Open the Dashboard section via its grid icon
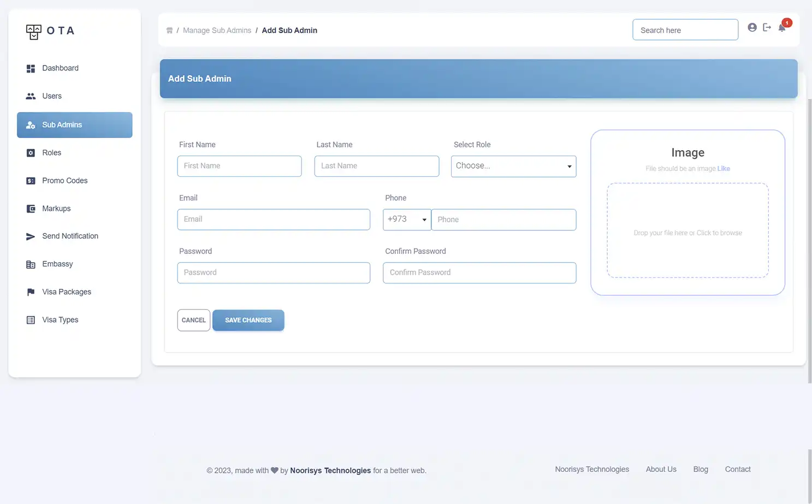This screenshot has height=504, width=812. click(31, 68)
